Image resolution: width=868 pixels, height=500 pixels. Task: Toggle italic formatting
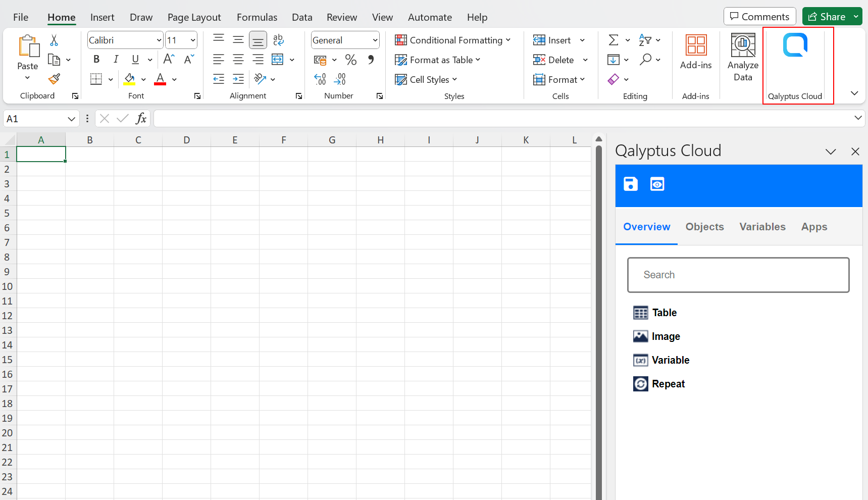116,59
